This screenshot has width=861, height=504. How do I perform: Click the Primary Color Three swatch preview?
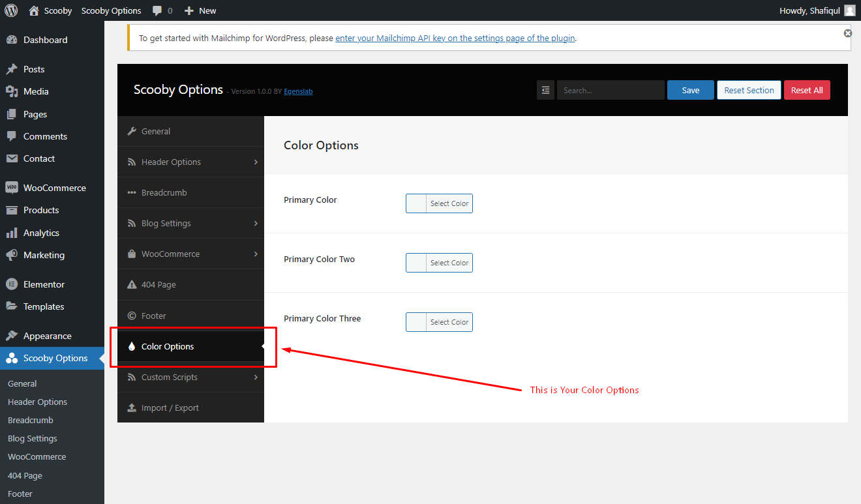[x=416, y=322]
